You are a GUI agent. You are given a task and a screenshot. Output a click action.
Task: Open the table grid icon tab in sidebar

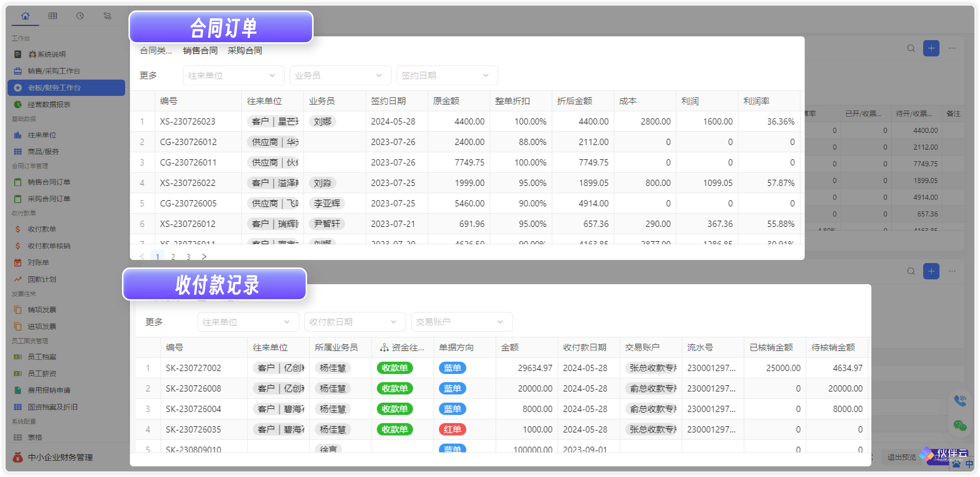[52, 16]
